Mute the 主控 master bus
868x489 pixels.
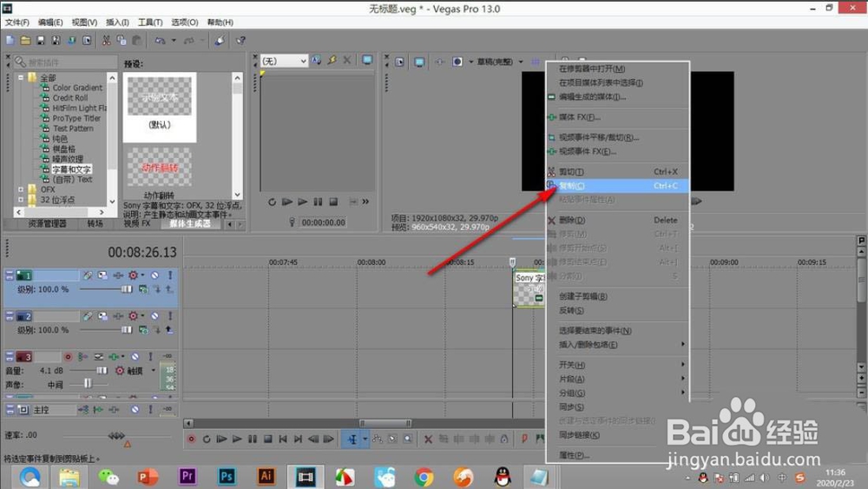point(135,410)
